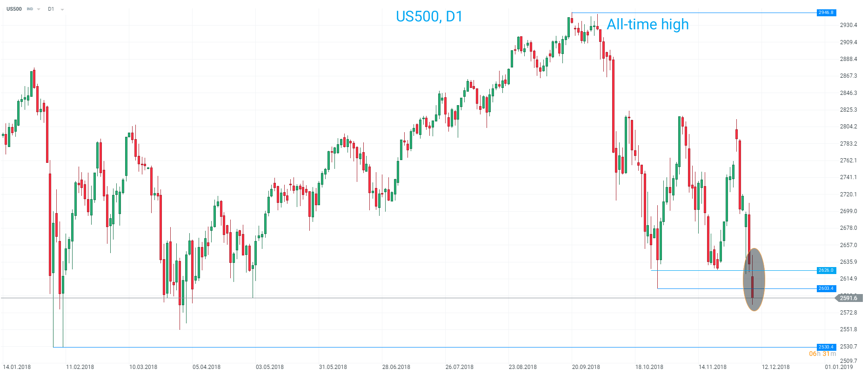
Task: Click the 2930.4 price axis label
Action: coord(848,25)
